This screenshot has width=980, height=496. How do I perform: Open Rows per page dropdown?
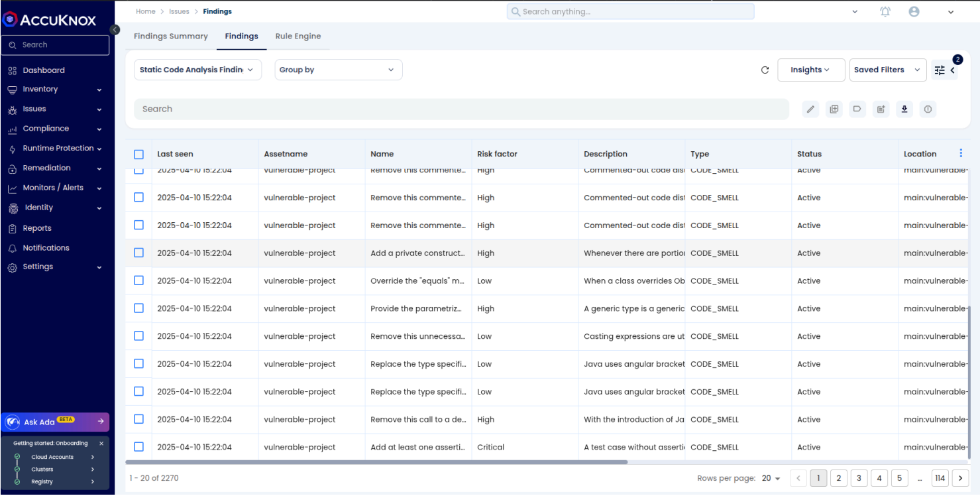771,478
